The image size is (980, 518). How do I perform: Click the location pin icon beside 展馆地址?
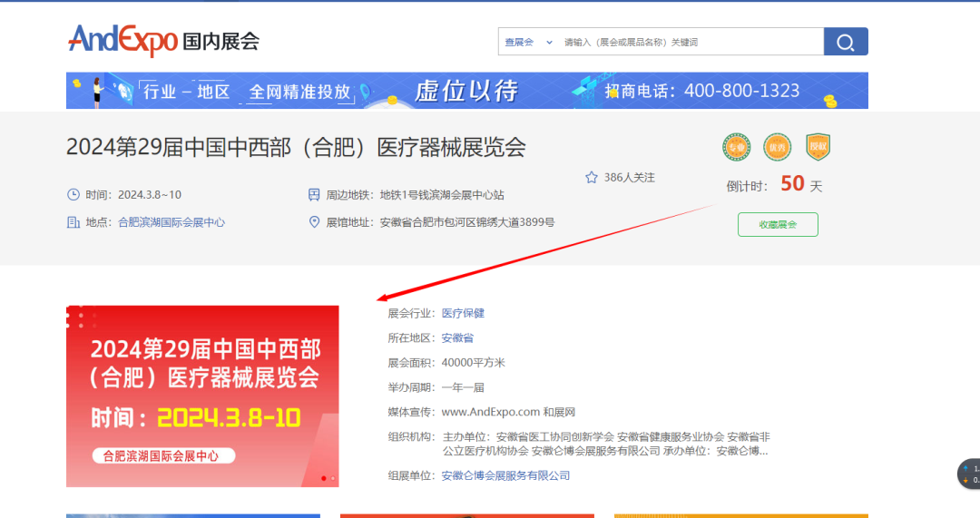pyautogui.click(x=314, y=222)
